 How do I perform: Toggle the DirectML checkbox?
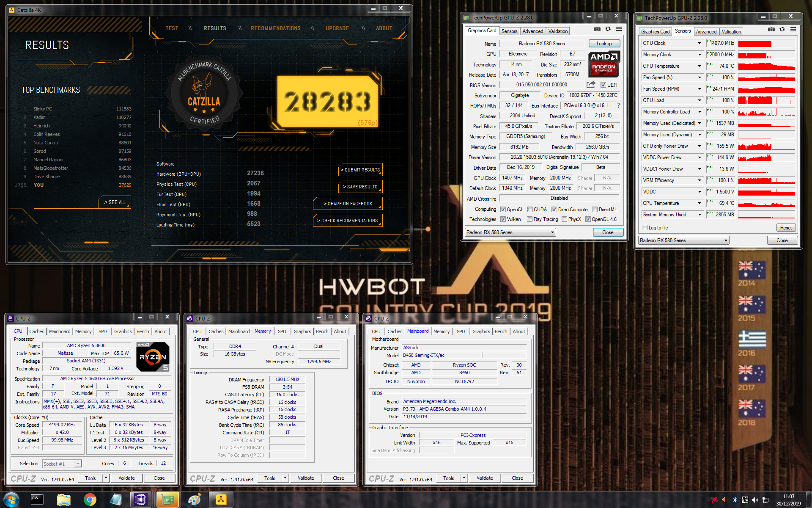click(595, 210)
